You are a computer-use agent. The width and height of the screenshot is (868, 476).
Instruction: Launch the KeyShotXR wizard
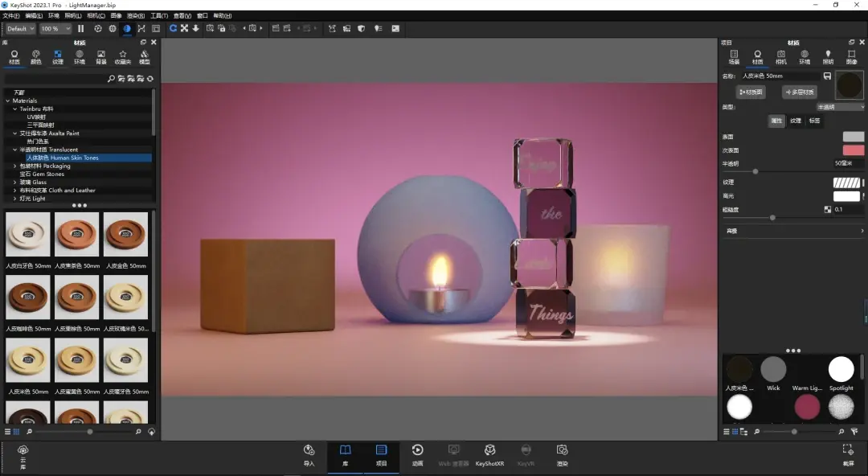pyautogui.click(x=490, y=456)
